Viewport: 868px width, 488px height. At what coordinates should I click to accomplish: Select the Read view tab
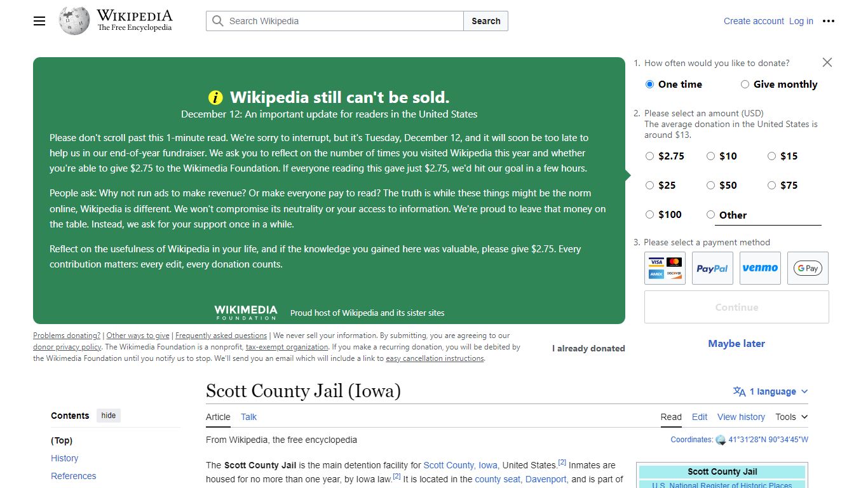pyautogui.click(x=671, y=417)
